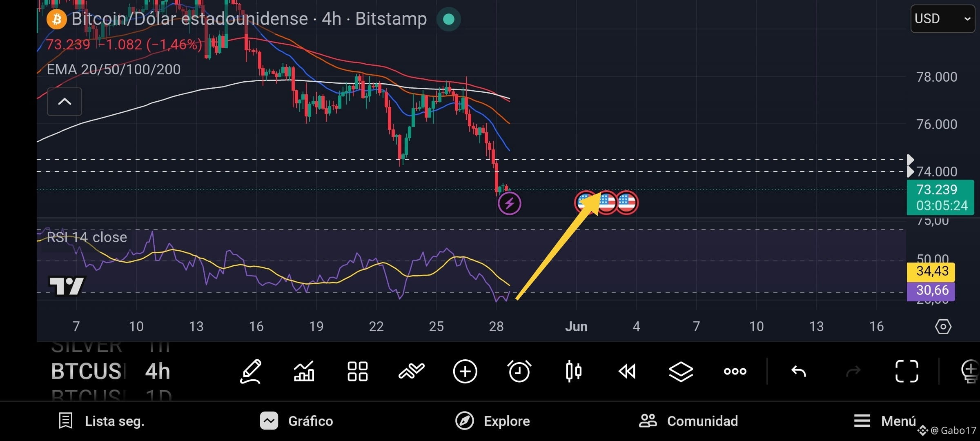Open Lista seg. tab
The image size is (980, 441).
[102, 421]
